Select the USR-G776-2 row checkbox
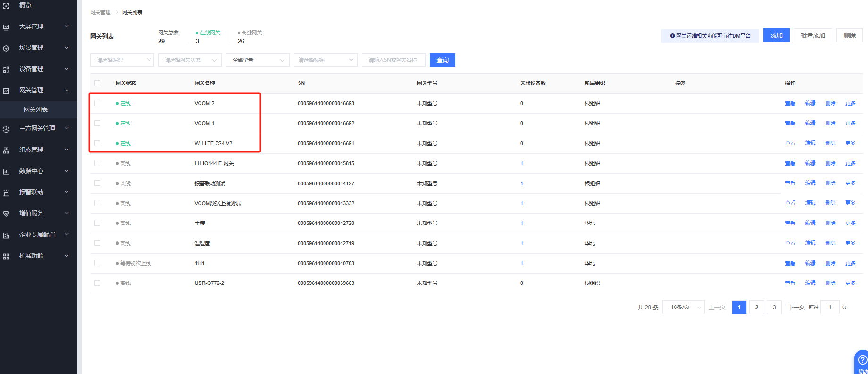868x374 pixels. point(98,283)
